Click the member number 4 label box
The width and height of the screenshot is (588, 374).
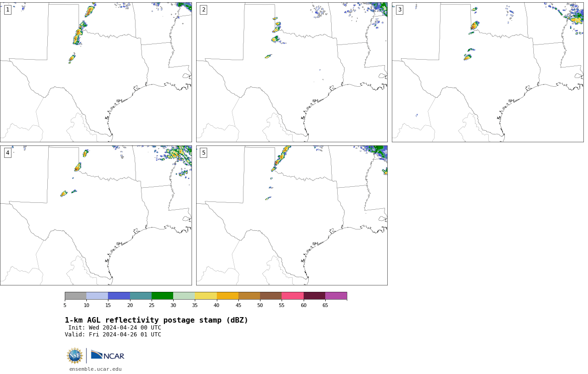(7, 153)
